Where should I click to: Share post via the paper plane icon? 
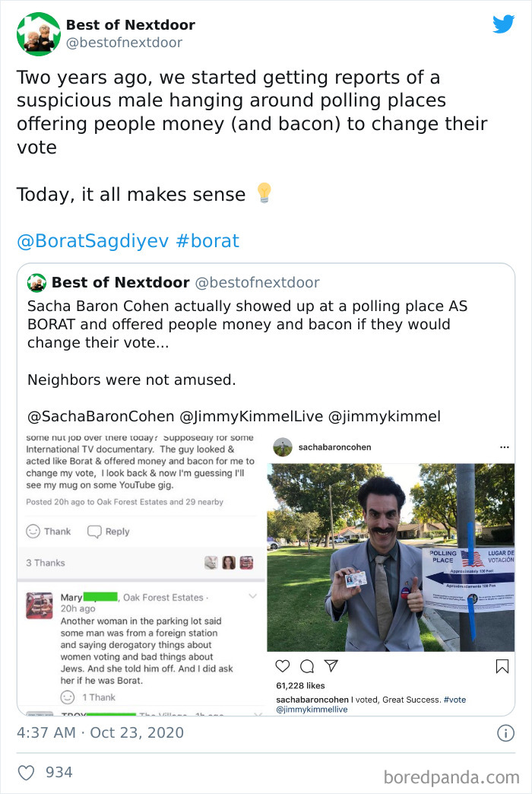[x=331, y=665]
